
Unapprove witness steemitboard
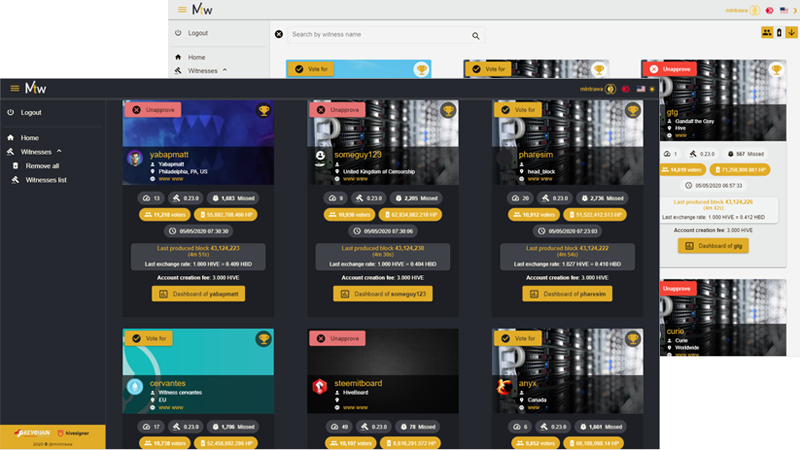pyautogui.click(x=338, y=338)
